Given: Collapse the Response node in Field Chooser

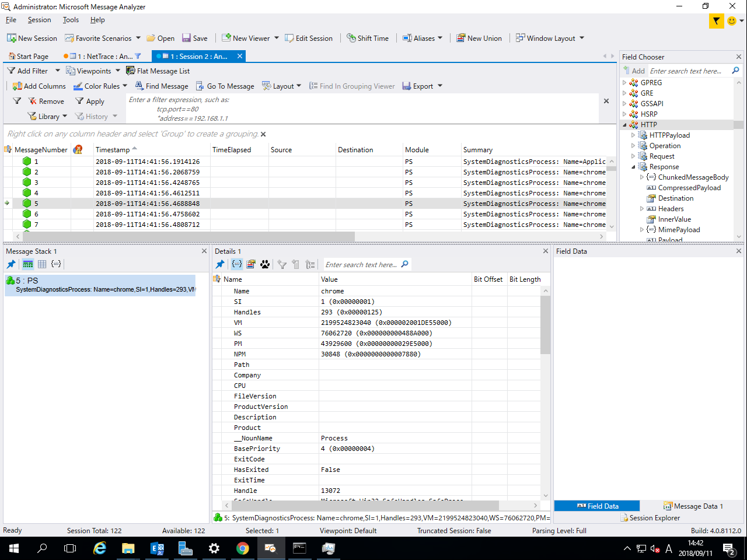Looking at the screenshot, I should (x=632, y=166).
